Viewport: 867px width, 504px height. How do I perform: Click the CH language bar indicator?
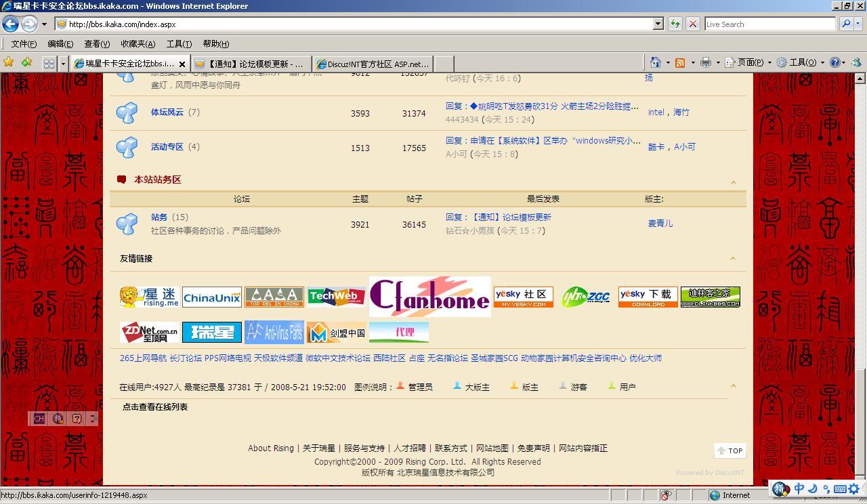click(39, 419)
